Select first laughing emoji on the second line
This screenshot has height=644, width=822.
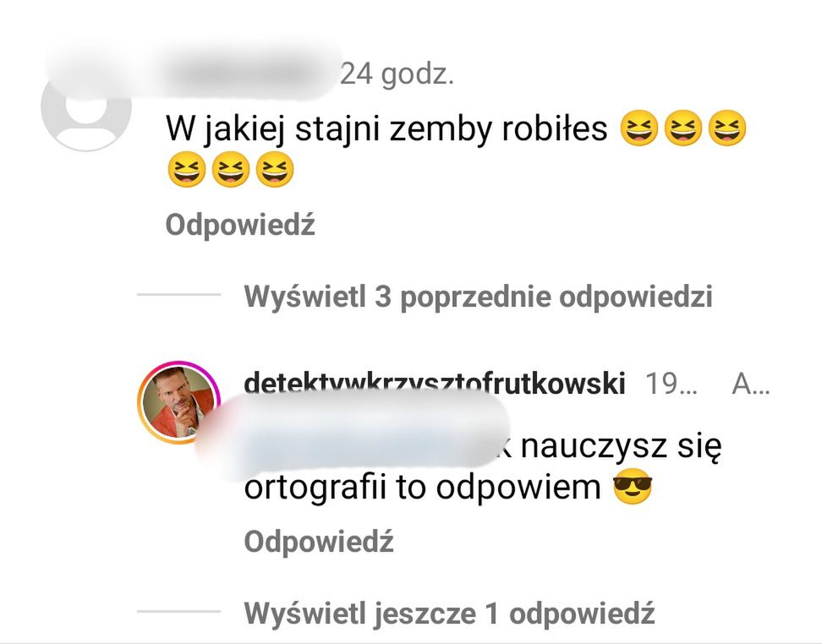tap(187, 169)
